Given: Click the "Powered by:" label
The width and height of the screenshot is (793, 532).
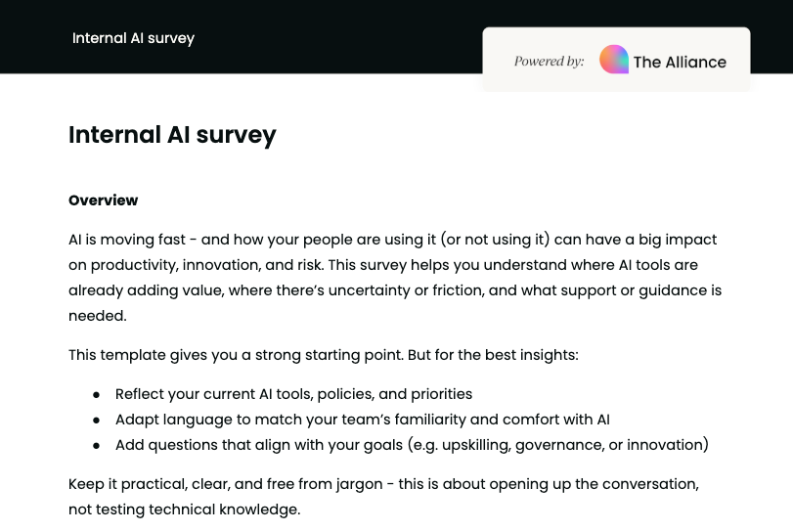Looking at the screenshot, I should coord(549,62).
